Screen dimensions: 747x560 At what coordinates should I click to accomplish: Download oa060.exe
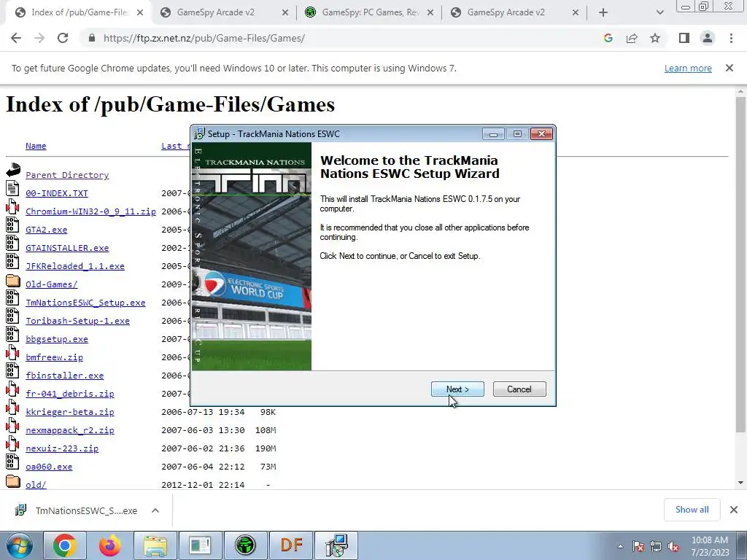click(x=49, y=467)
